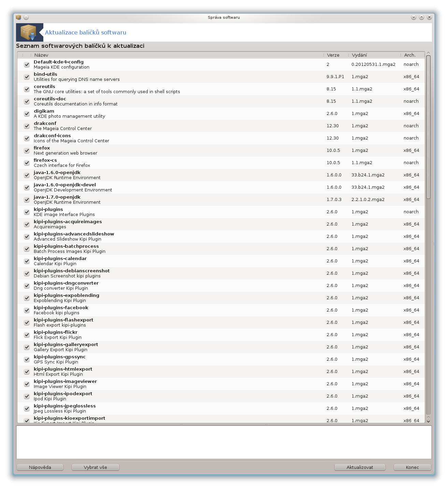Viewport: 448px width, 488px height.
Task: Click the vertical scrollbar thumb of package list
Action: click(x=428, y=127)
